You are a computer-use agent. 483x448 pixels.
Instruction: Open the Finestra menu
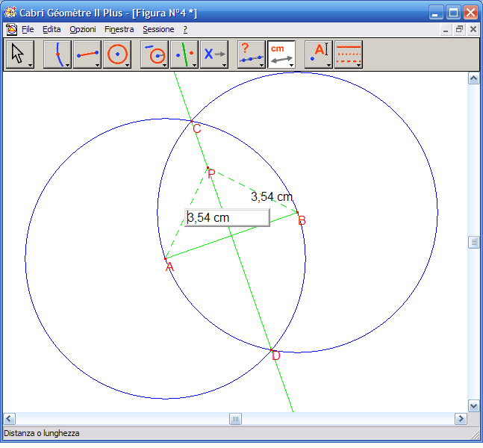pyautogui.click(x=119, y=29)
